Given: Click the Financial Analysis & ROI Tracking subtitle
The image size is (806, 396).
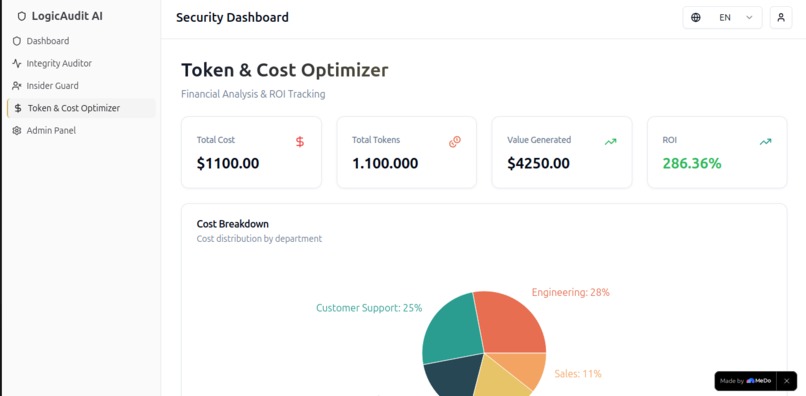Looking at the screenshot, I should tap(253, 94).
